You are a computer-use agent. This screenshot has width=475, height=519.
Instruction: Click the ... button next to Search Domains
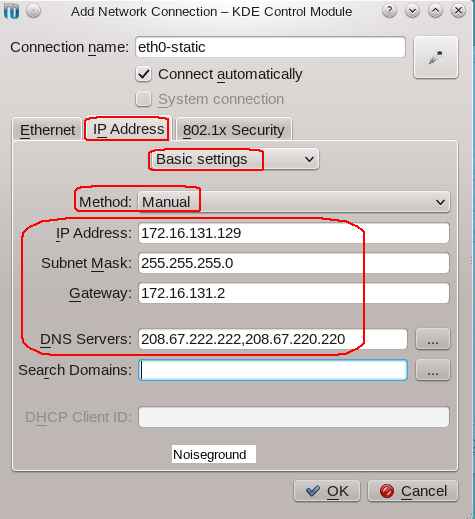click(433, 370)
